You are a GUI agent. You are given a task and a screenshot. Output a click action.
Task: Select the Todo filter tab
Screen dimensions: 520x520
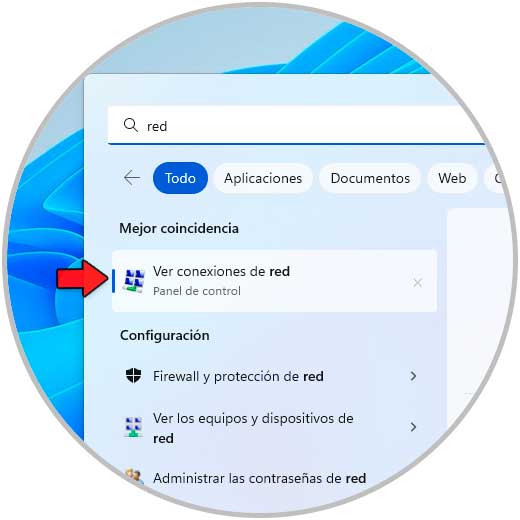tap(180, 178)
